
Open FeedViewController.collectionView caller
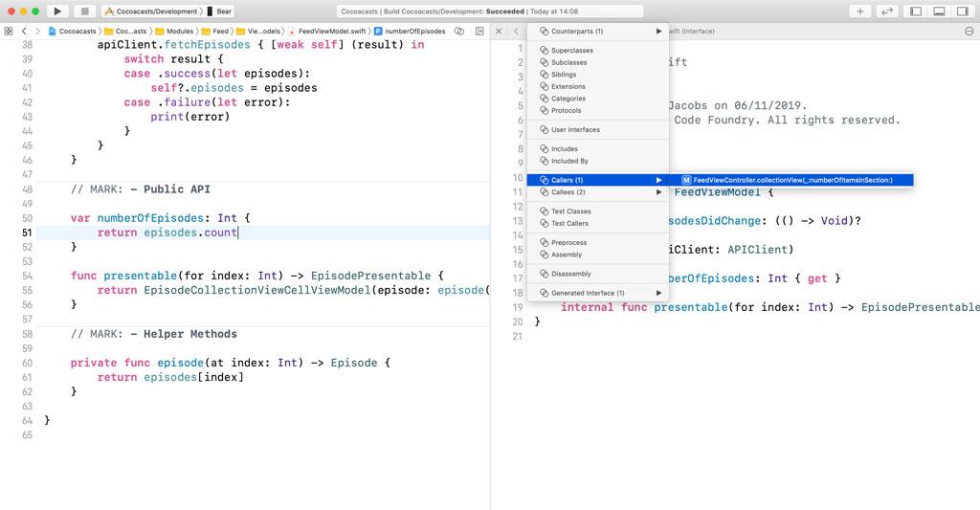pyautogui.click(x=791, y=180)
